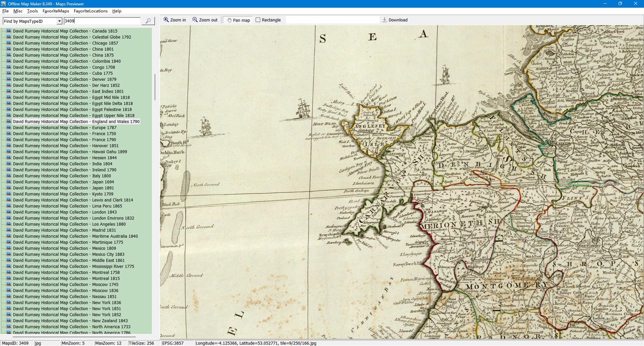Click the Zoom out magnifier icon
644x346 pixels.
point(195,20)
